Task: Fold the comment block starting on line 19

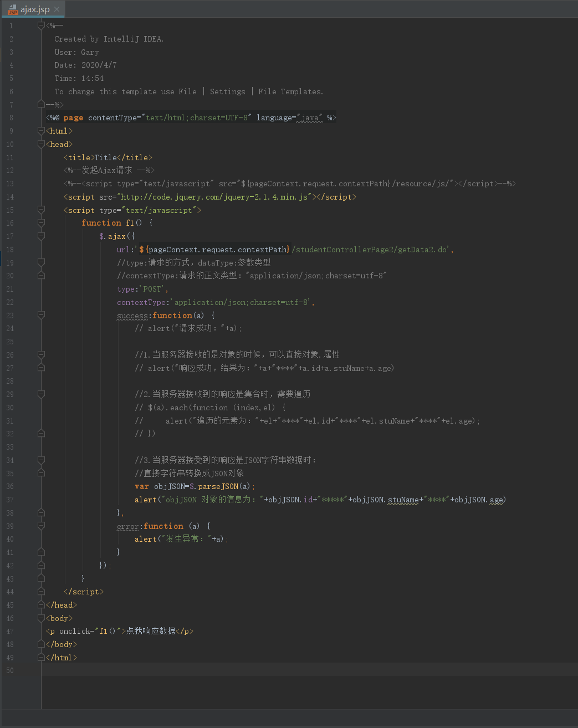Action: tap(41, 262)
